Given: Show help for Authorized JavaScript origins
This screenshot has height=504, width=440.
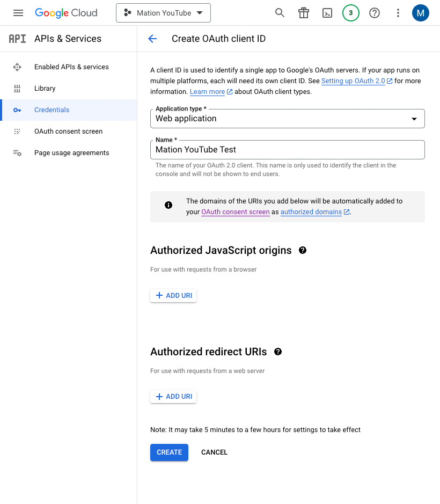Looking at the screenshot, I should [x=303, y=250].
